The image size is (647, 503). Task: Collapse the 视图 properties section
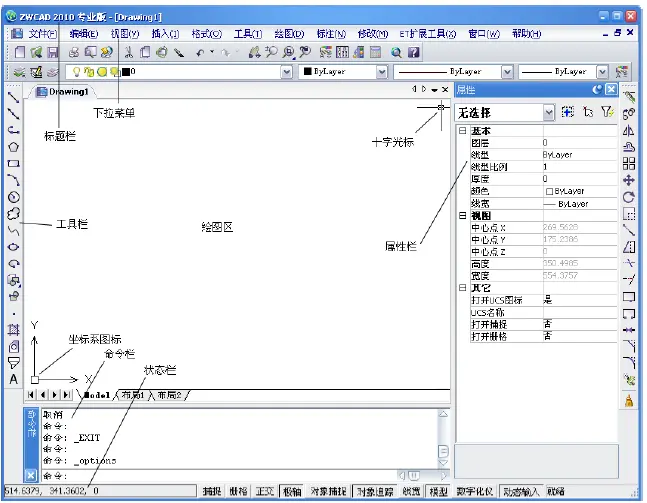[463, 215]
